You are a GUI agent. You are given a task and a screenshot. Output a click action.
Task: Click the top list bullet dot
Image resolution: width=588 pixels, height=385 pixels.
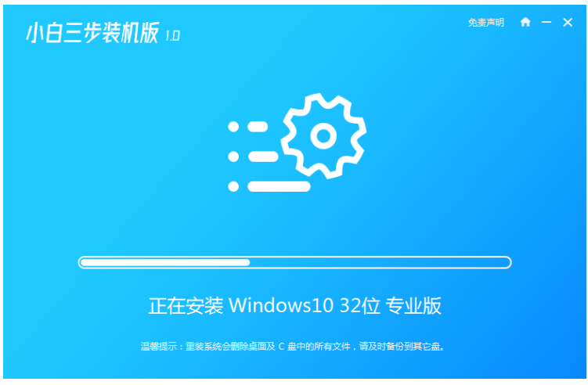[233, 127]
